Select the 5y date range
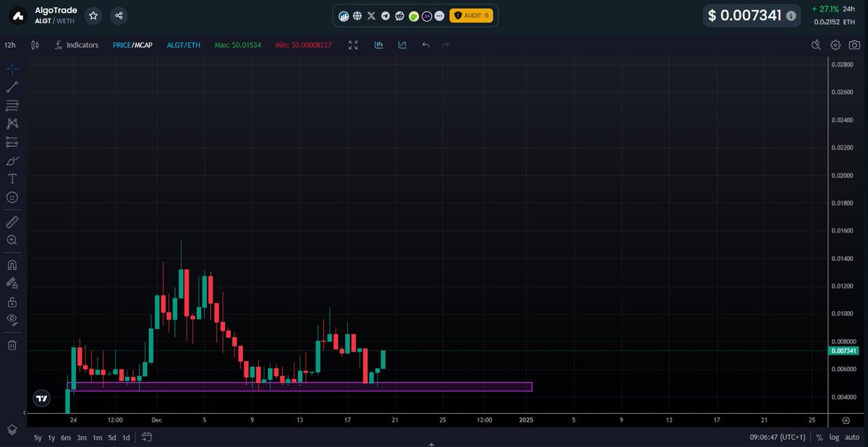This screenshot has height=447, width=868. point(38,438)
